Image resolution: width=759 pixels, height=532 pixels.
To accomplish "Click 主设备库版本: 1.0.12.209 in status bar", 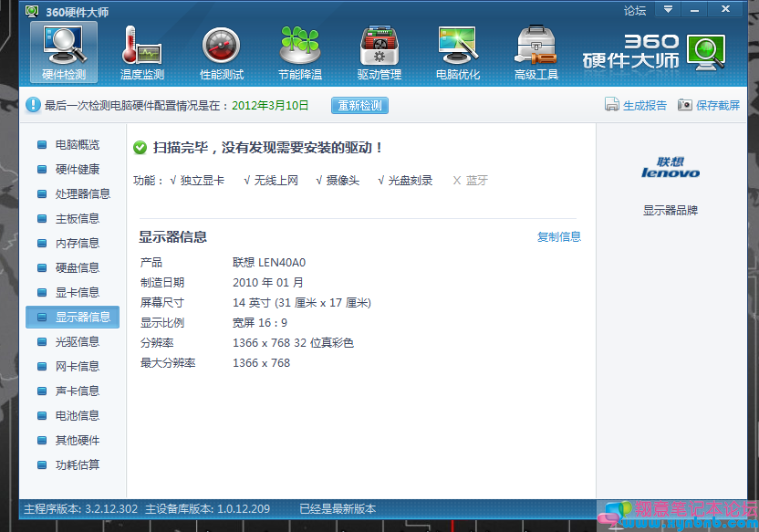I will (x=208, y=509).
